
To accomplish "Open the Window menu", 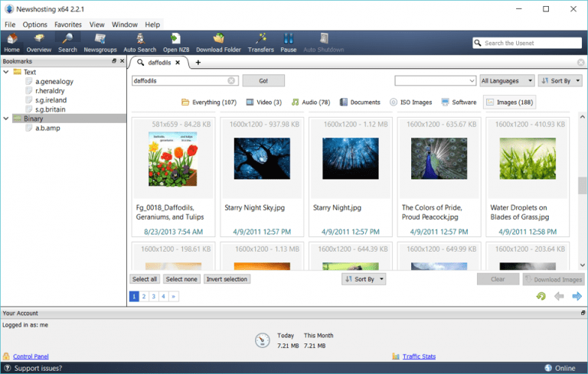I will (x=125, y=24).
